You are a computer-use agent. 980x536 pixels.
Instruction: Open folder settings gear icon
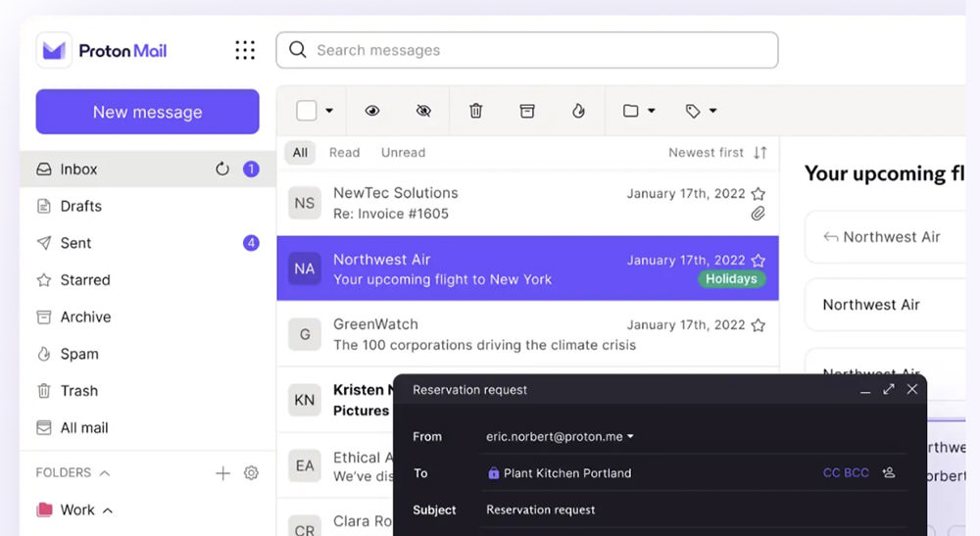(x=251, y=473)
